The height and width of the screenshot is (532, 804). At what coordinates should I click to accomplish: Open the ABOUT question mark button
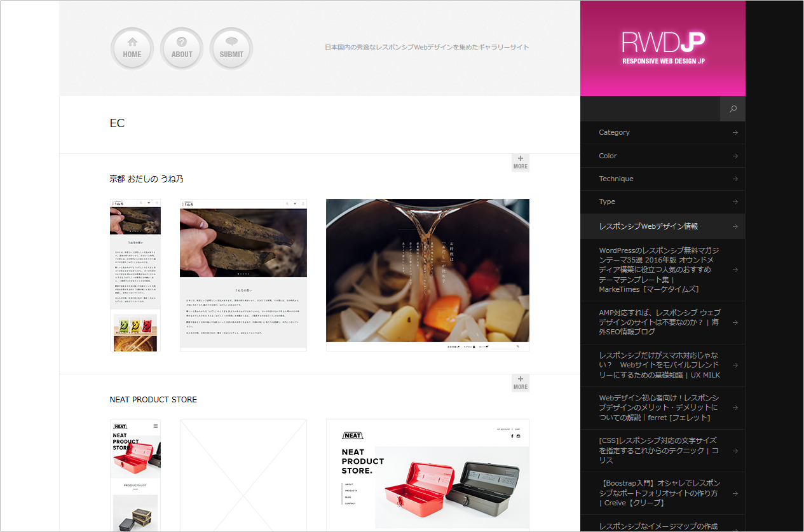click(182, 49)
